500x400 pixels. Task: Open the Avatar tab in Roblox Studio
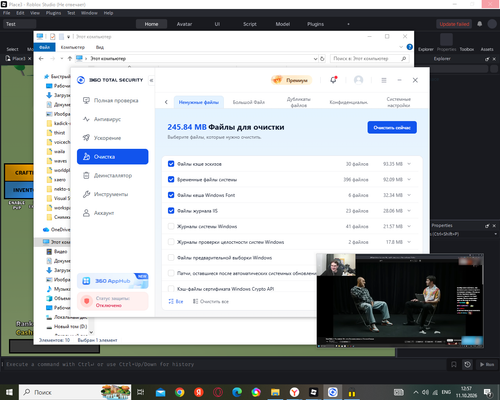(x=184, y=24)
